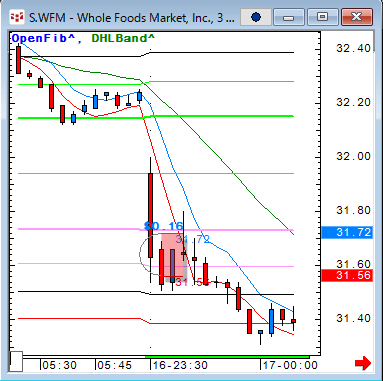Click the chart application icon in title bar

[17, 17]
